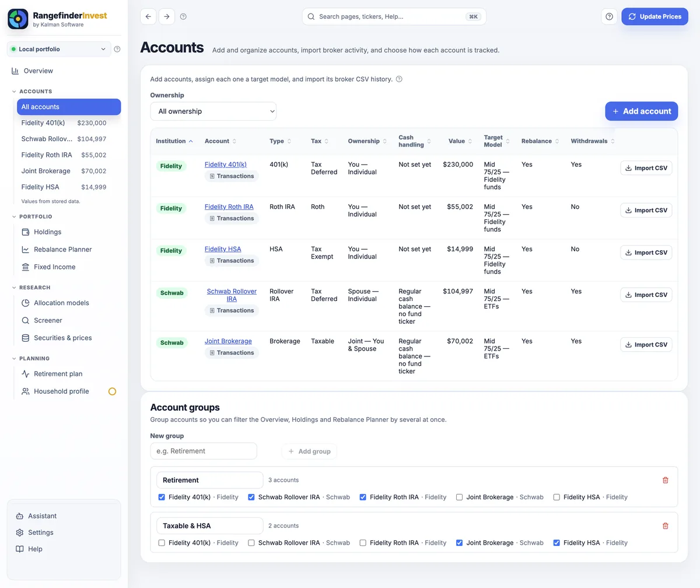Open the Fidelity Roth IRA account link
This screenshot has height=588, width=700.
point(229,207)
